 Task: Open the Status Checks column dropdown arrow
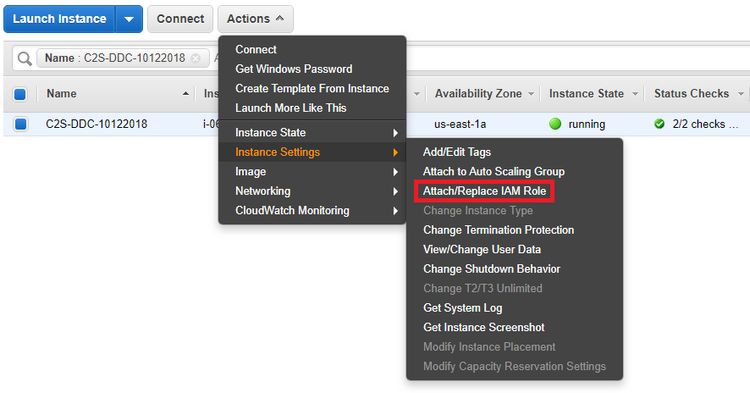741,94
